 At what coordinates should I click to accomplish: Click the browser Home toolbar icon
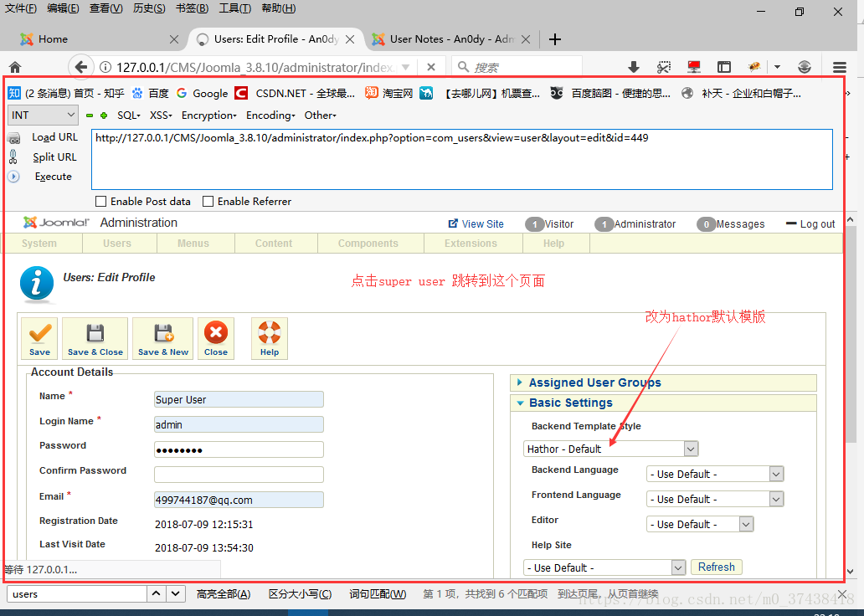[x=15, y=67]
